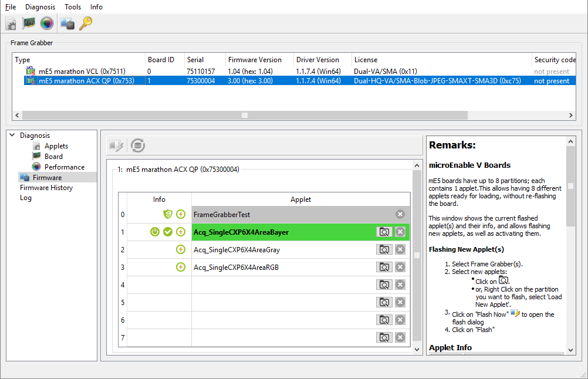
Task: Click Remarks panel scroll up arrow
Action: tap(570, 141)
